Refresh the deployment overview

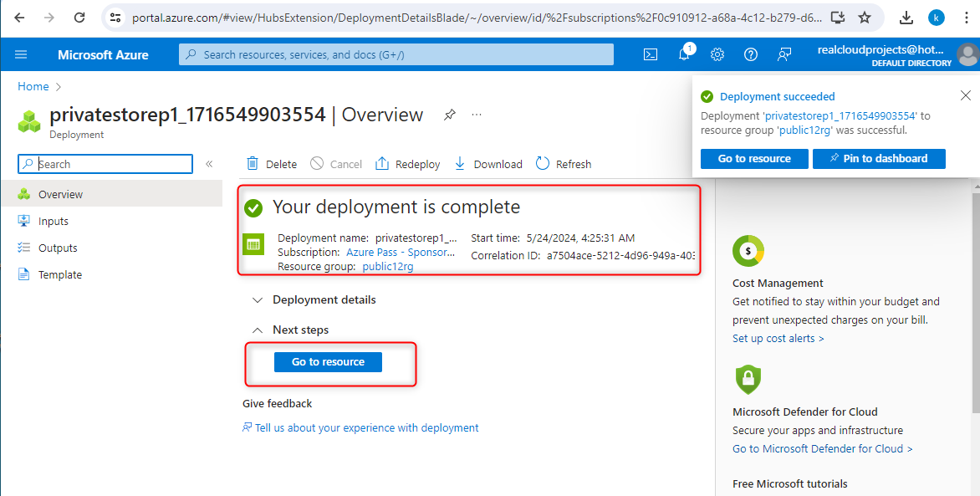[564, 164]
